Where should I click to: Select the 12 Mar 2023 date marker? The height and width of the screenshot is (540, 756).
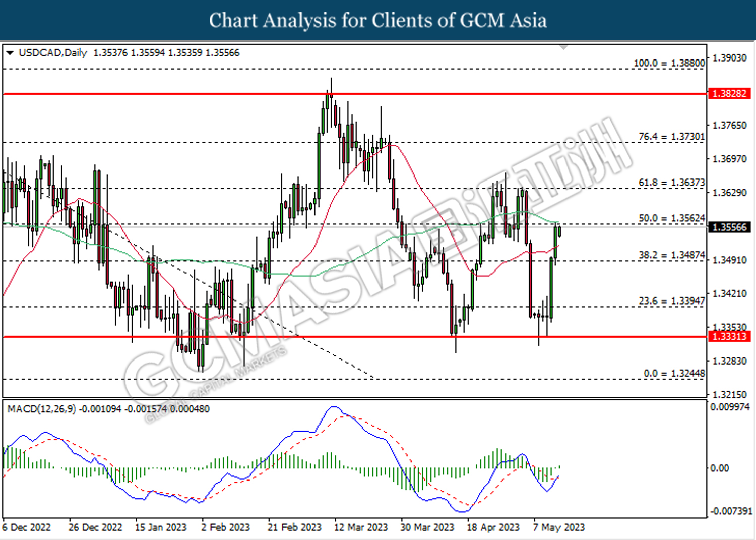[x=361, y=527]
